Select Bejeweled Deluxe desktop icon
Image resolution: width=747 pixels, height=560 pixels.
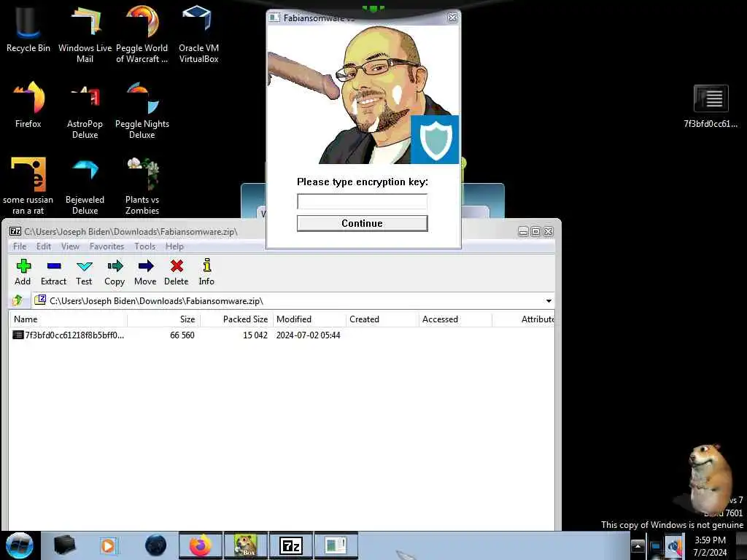coord(85,186)
